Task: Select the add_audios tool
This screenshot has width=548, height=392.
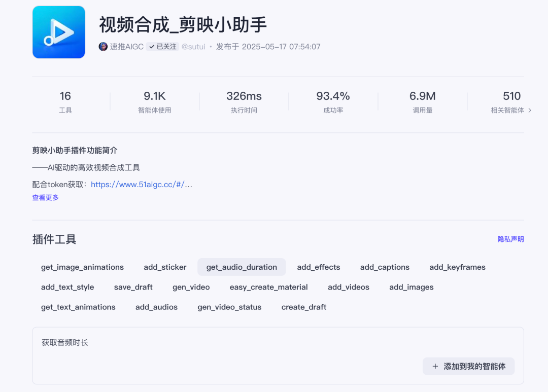Action: click(x=157, y=307)
